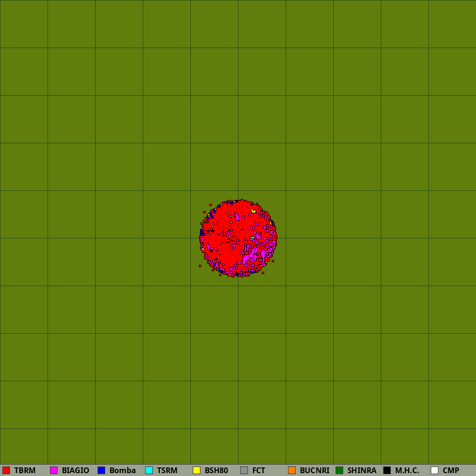Select the magenta BIAGIO color box
This screenshot has width=476, height=476.
coord(54,470)
